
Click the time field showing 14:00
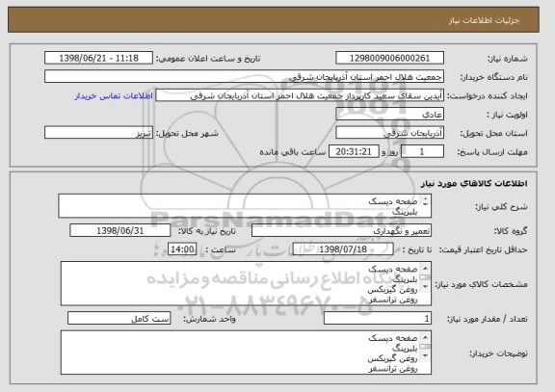pos(182,249)
